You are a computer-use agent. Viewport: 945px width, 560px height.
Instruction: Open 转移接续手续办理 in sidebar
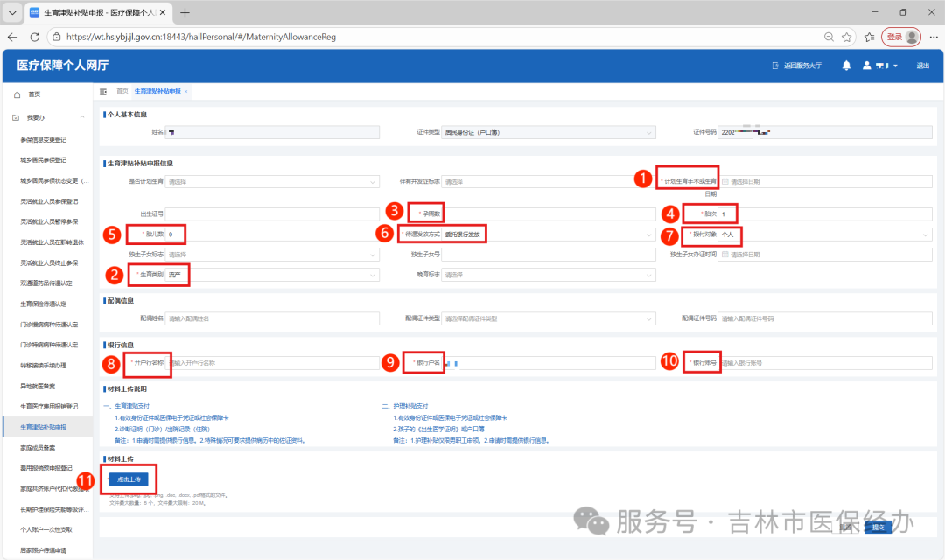click(x=44, y=366)
